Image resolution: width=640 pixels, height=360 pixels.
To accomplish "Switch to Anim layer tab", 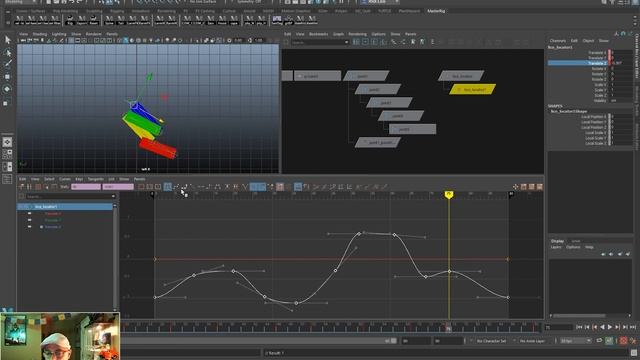I will click(576, 241).
